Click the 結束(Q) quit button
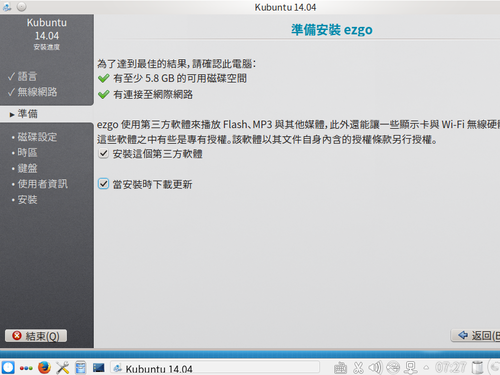 coord(36,336)
